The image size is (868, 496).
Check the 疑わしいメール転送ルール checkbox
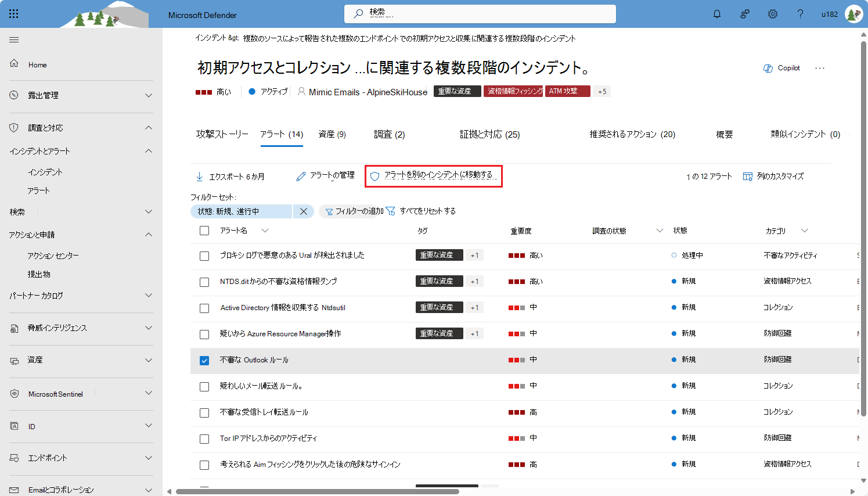pos(204,387)
